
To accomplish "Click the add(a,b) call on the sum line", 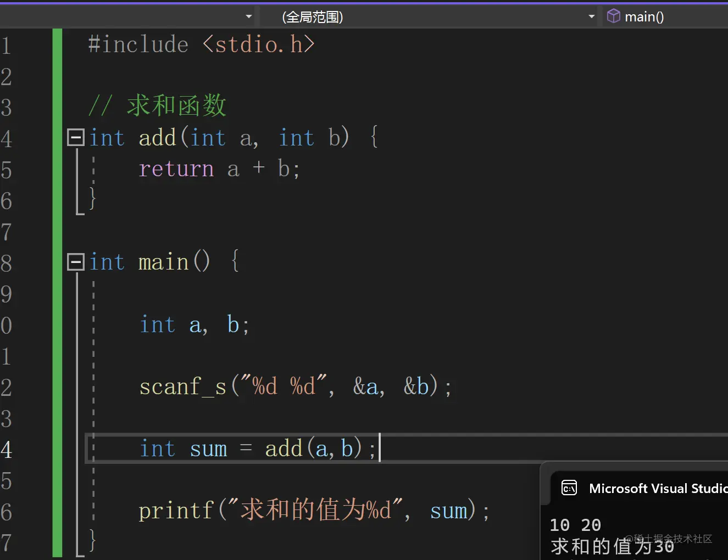I will tap(314, 449).
